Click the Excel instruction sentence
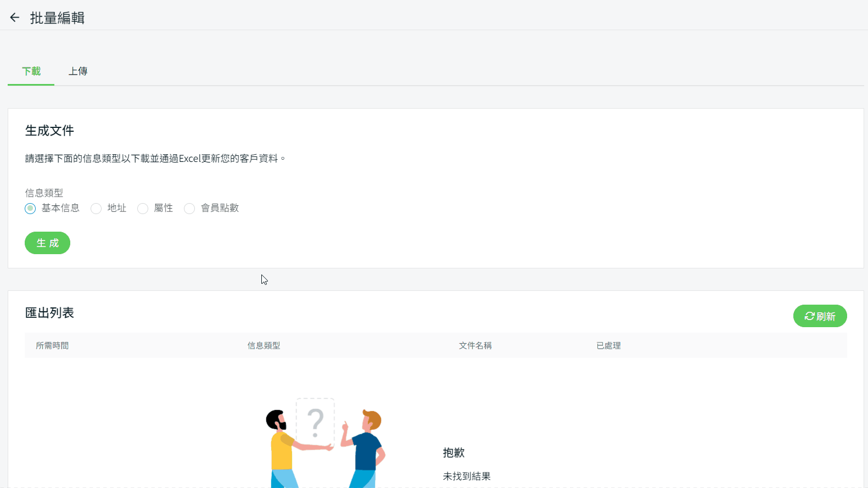The height and width of the screenshot is (488, 868). point(155,159)
